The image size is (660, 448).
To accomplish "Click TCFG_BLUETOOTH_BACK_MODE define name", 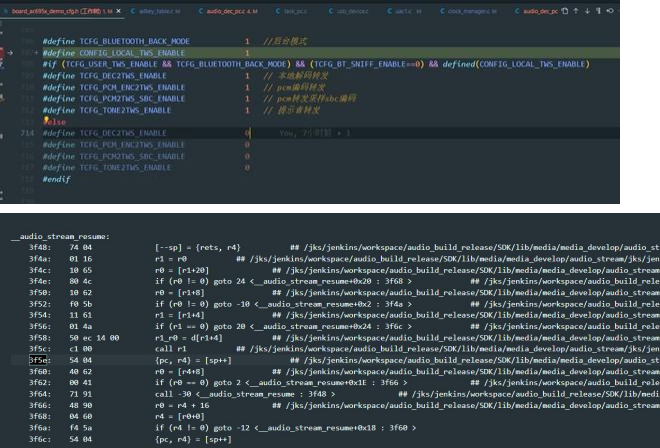I will 135,41.
